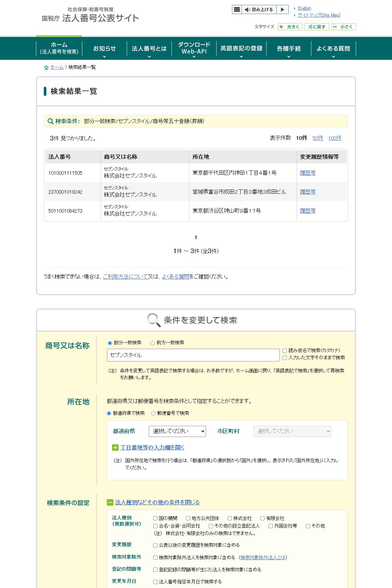Open 履歴等 for corporate number 1010001111505

tap(308, 173)
